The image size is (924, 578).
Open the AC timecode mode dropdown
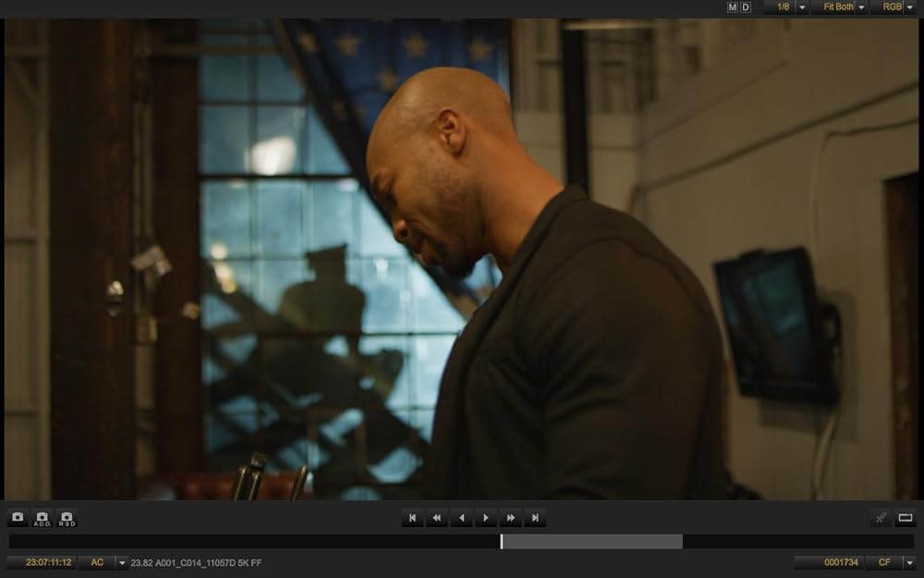(121, 562)
